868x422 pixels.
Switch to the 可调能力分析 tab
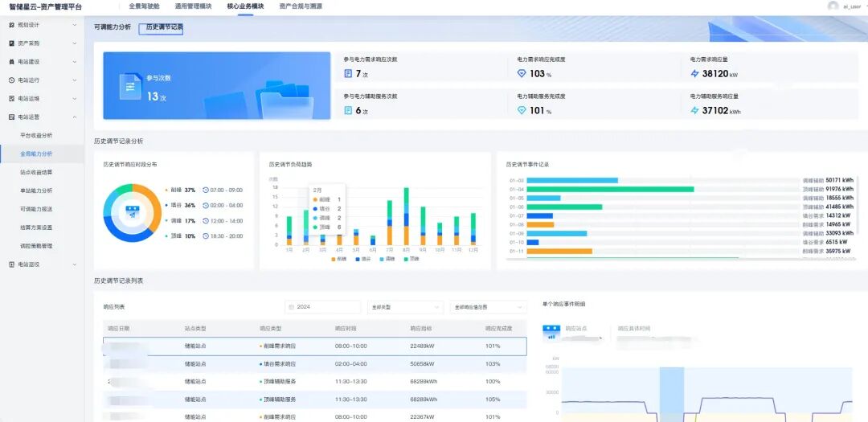click(x=112, y=27)
